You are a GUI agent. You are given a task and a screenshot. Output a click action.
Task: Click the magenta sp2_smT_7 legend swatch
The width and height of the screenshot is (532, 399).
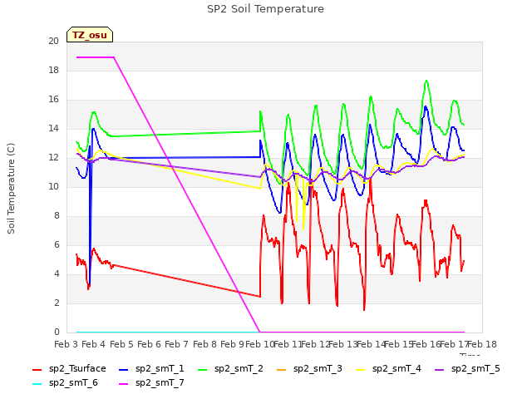(x=124, y=384)
